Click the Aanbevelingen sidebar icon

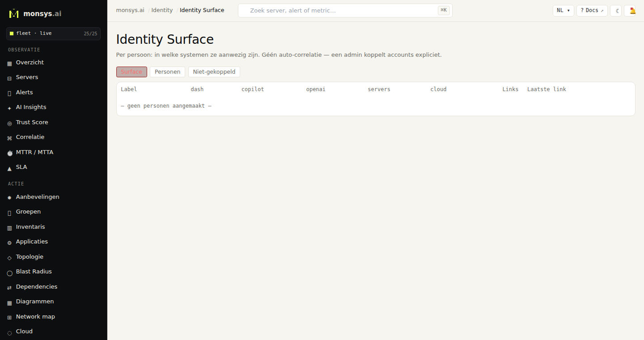(9, 197)
